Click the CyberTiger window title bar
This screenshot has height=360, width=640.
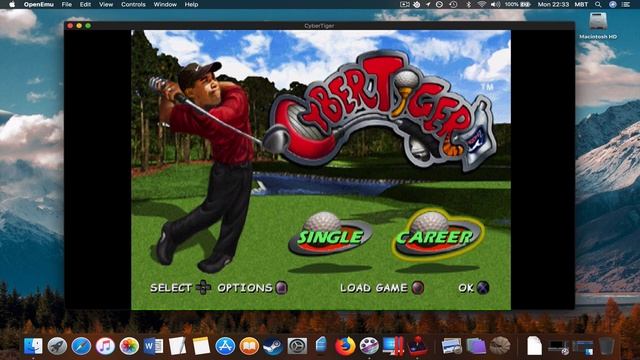point(319,26)
